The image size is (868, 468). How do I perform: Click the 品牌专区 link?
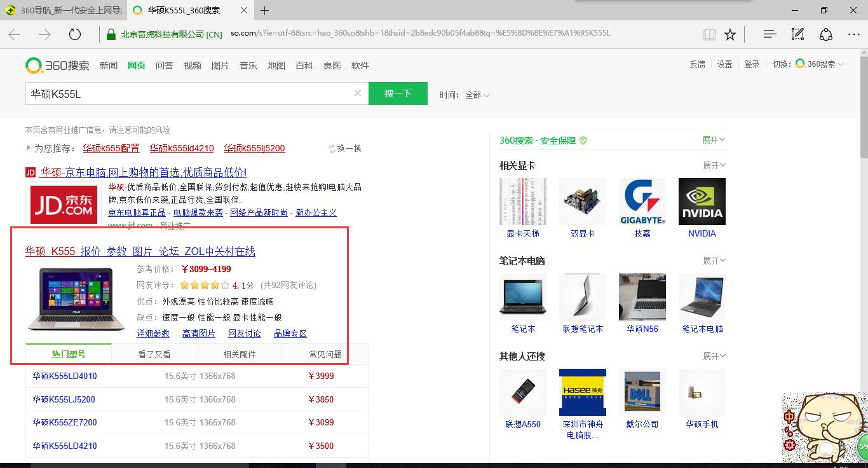tap(290, 333)
